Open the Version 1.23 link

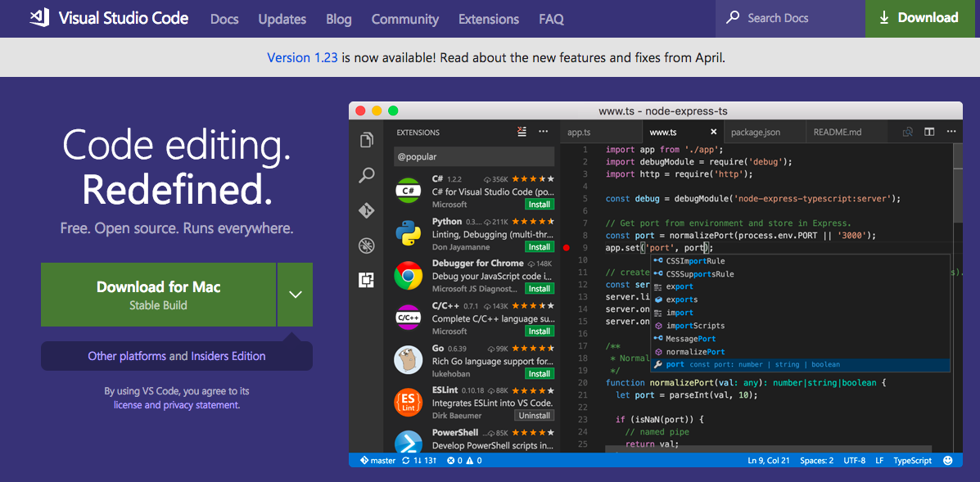(302, 57)
